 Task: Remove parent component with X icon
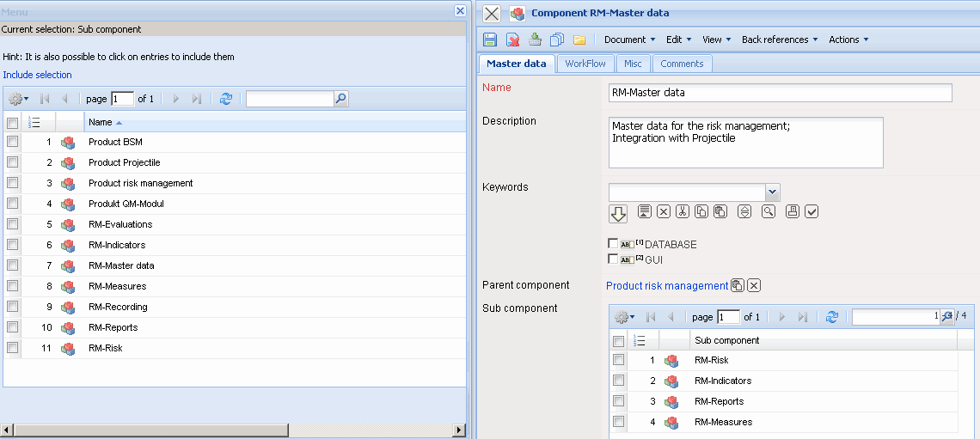tap(754, 286)
